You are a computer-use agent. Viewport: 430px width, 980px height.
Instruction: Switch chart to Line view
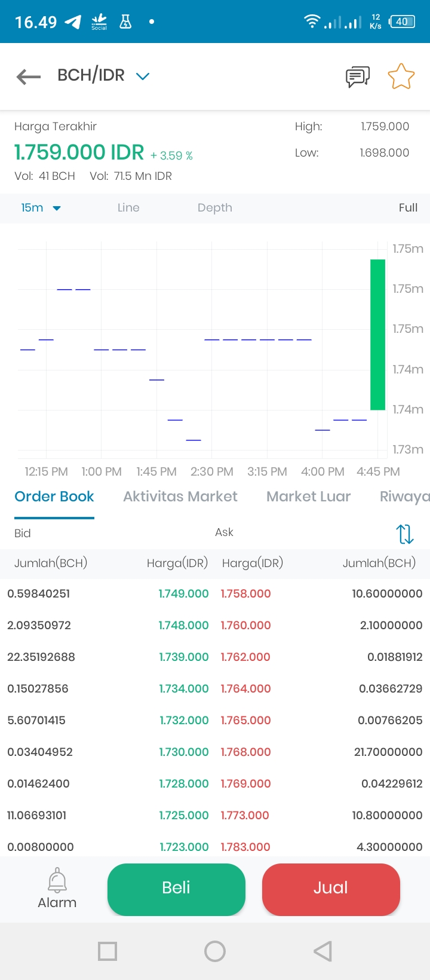pos(128,207)
